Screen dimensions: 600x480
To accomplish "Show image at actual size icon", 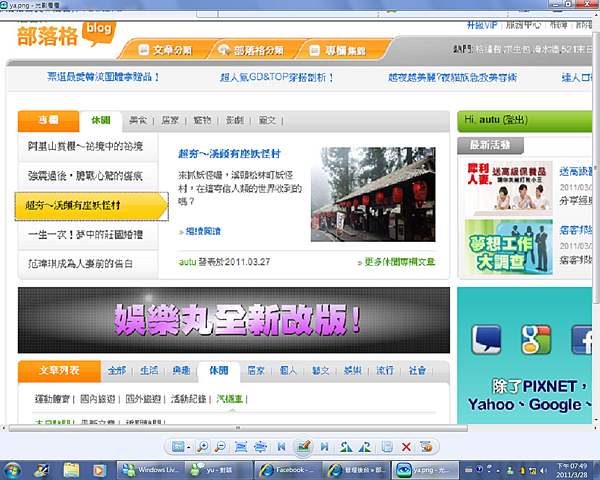I will (x=241, y=447).
